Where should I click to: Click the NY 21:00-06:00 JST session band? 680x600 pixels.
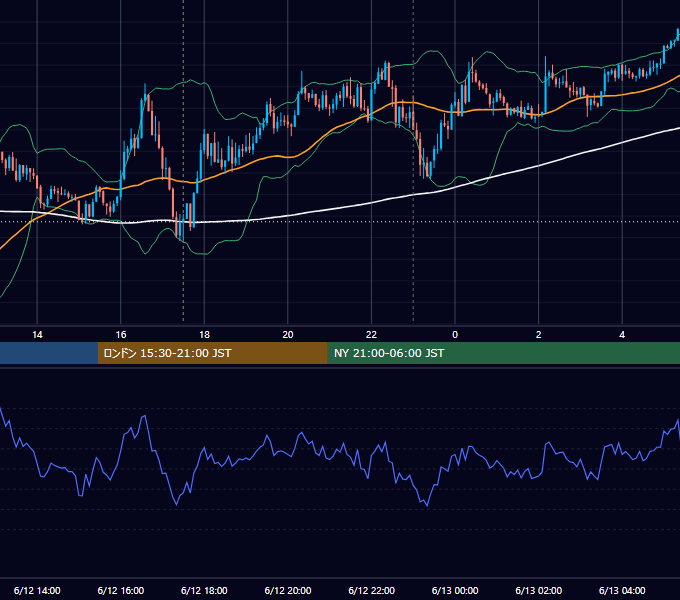coord(503,353)
